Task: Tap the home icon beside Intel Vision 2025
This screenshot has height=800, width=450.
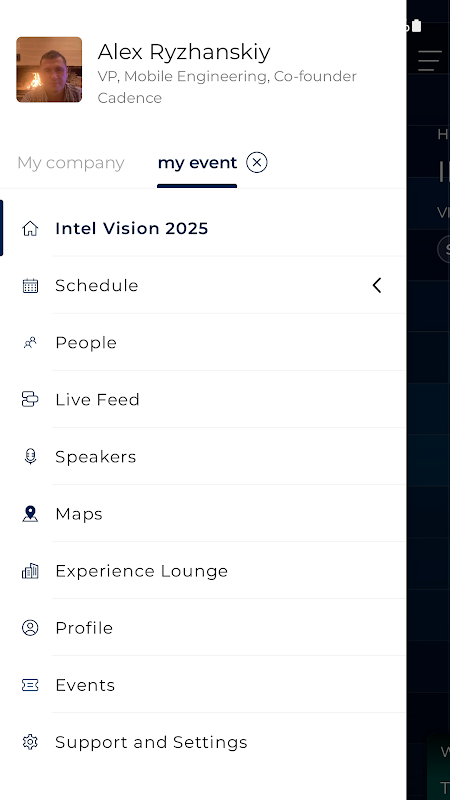Action: [30, 229]
